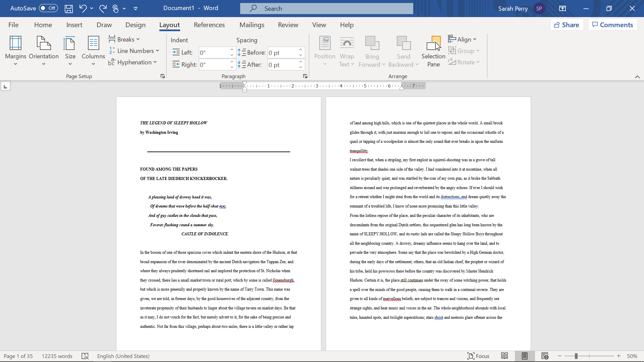Viewport: 644px width, 362px height.
Task: Open the Comments pane
Action: 612,25
